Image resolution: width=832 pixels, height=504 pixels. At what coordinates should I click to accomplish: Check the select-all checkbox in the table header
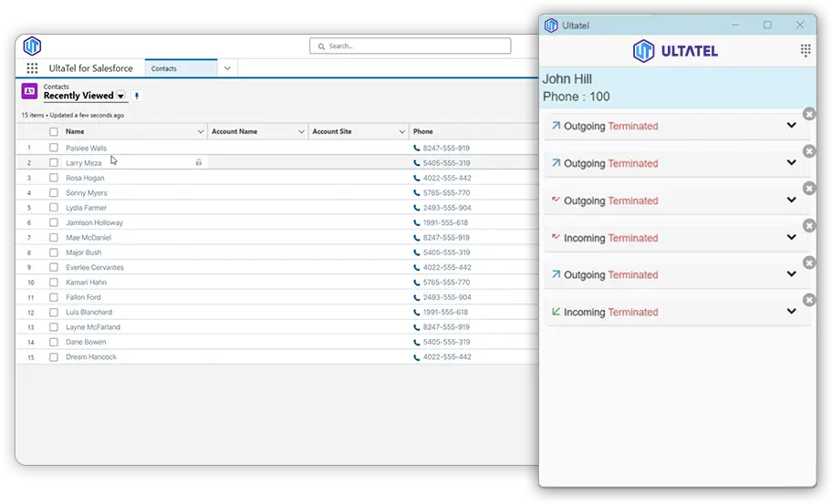click(x=54, y=132)
